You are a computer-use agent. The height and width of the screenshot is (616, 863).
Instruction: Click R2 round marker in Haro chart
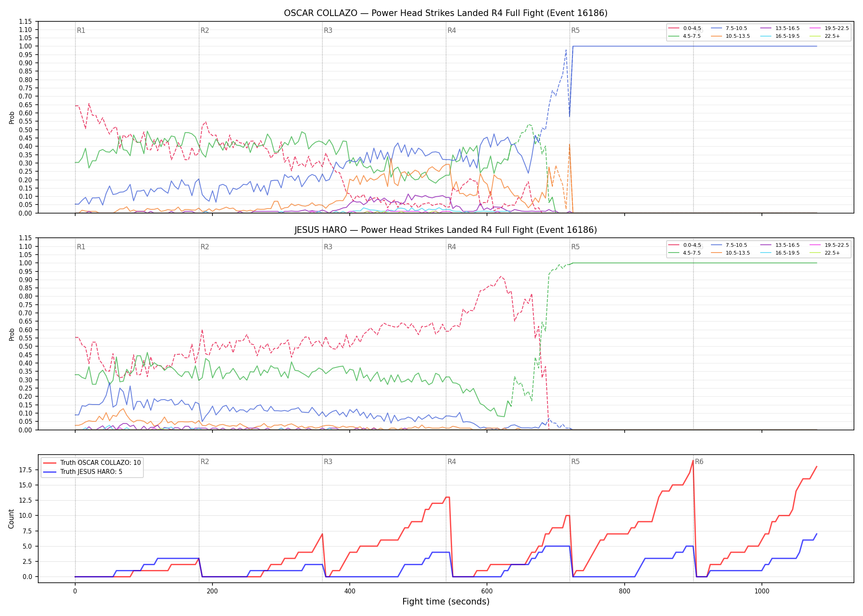coord(205,247)
